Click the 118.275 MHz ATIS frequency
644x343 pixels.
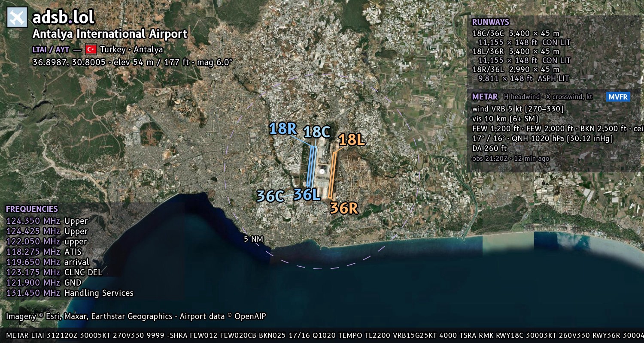pyautogui.click(x=44, y=252)
